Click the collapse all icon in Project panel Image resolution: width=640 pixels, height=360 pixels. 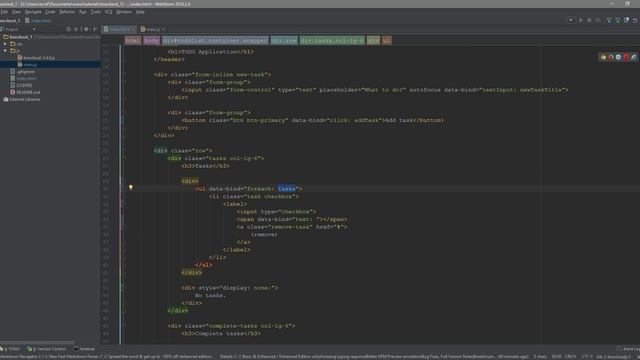click(76, 29)
